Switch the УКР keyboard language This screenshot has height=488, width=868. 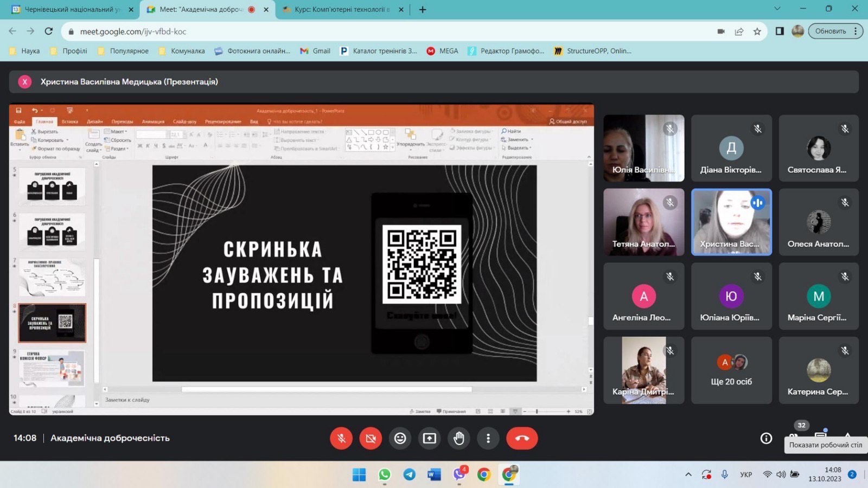[x=746, y=474]
